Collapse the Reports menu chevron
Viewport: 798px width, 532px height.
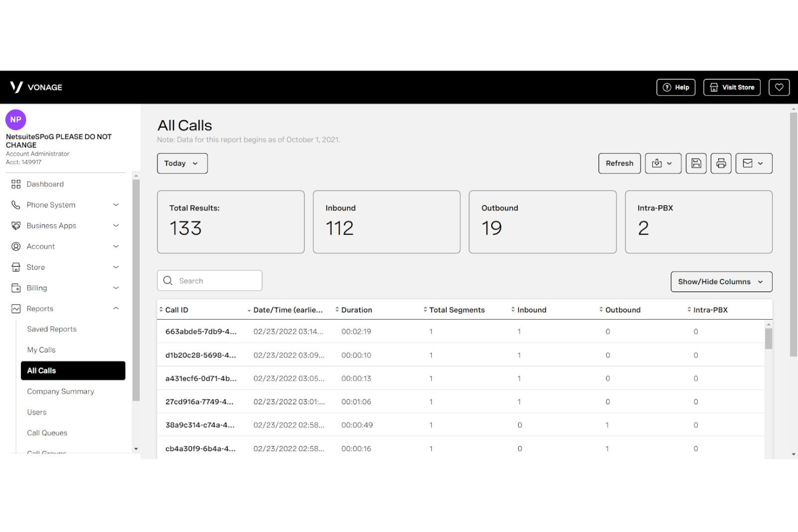coord(115,308)
